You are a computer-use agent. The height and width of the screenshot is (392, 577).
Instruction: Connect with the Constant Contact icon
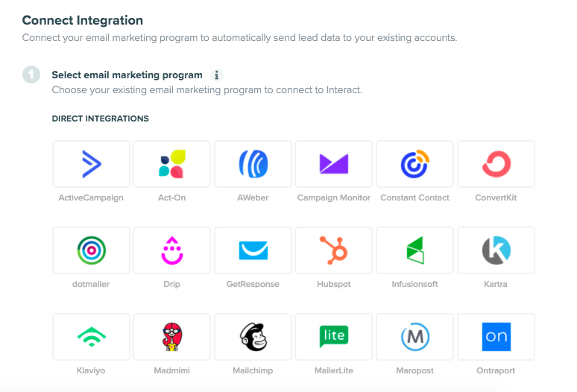click(x=414, y=164)
